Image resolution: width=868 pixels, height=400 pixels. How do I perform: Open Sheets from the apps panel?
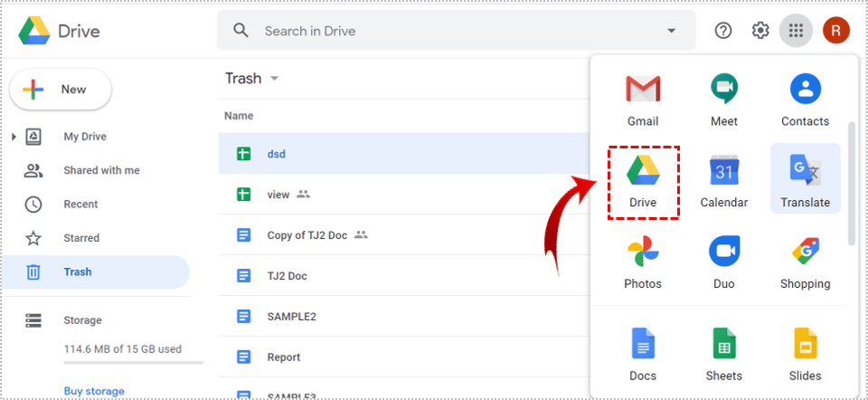(723, 354)
